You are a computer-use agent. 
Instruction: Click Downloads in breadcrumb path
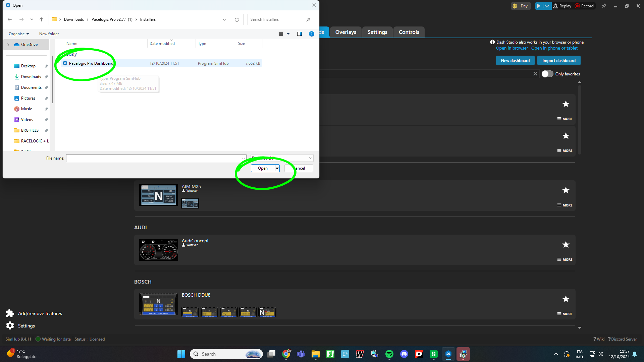click(x=74, y=19)
